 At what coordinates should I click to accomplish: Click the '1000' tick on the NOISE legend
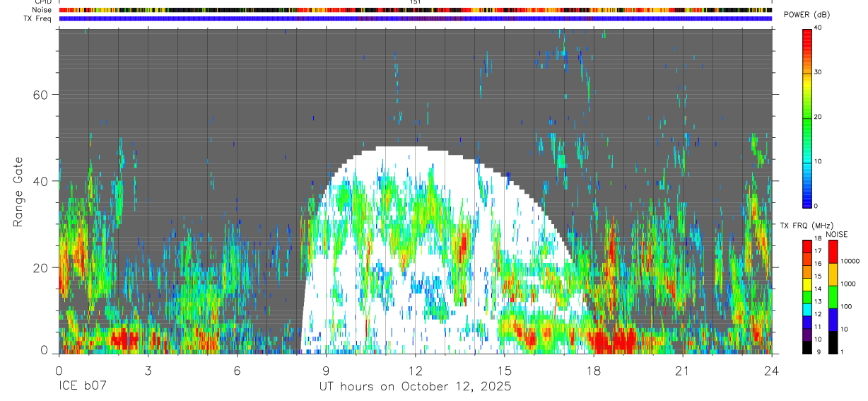click(848, 284)
